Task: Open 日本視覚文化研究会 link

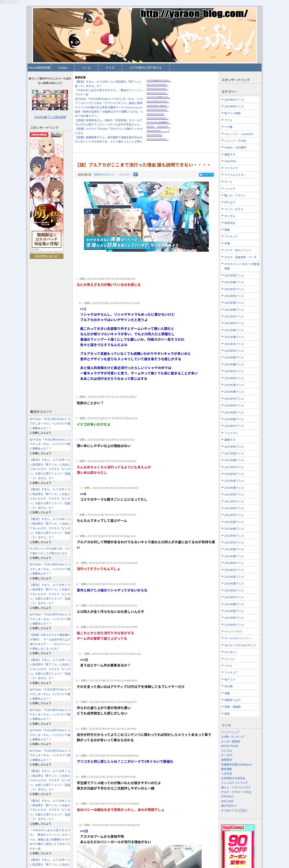Action: (233, 778)
